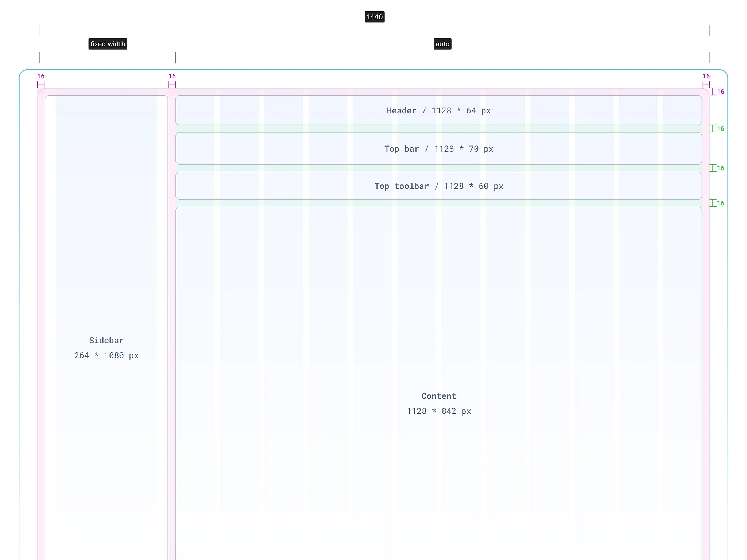Click the word Header in the header block

click(x=401, y=111)
